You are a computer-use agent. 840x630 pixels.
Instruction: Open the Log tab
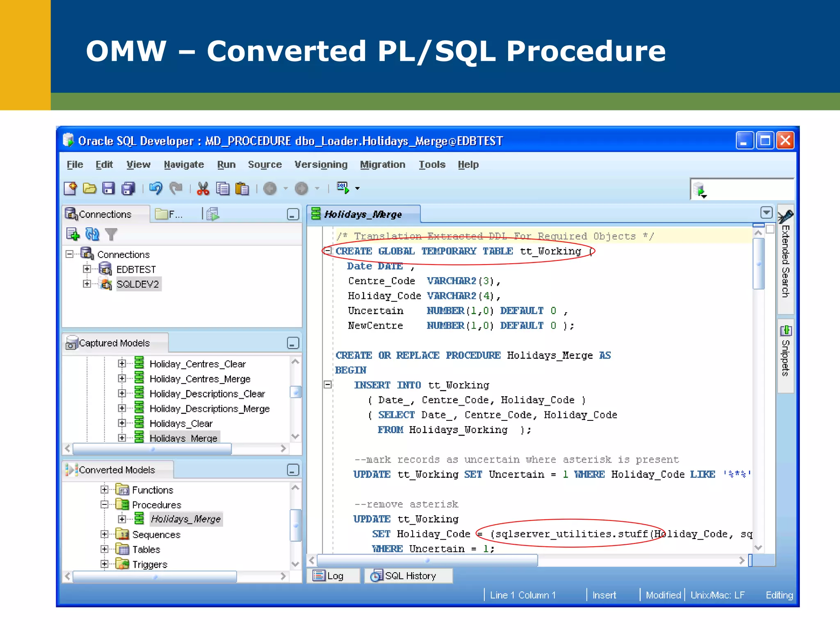[x=334, y=576]
